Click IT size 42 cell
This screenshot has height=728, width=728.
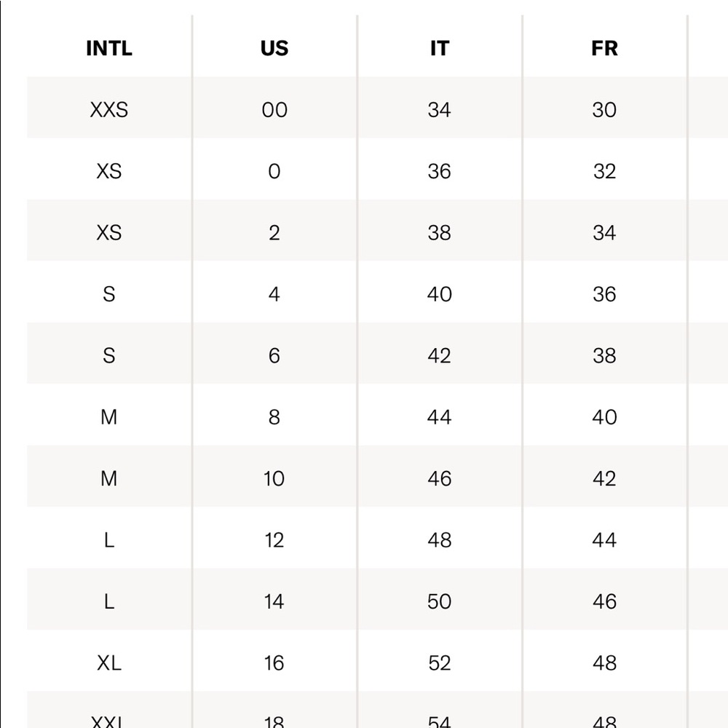439,356
